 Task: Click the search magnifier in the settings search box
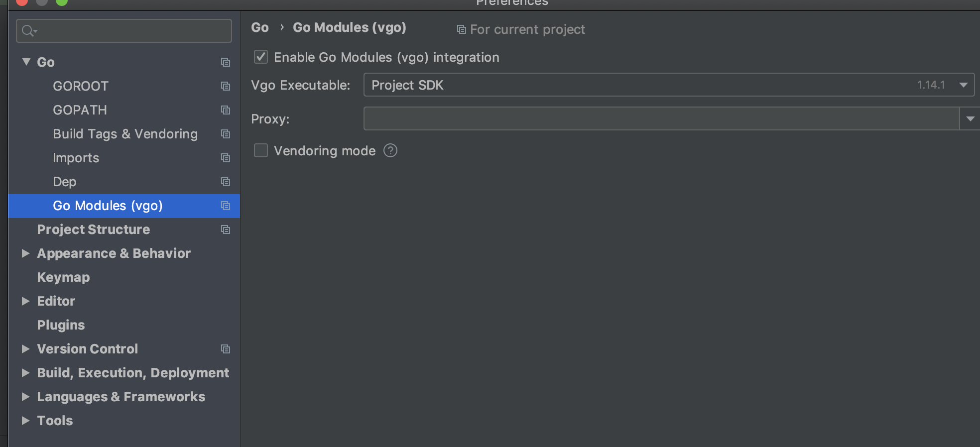pos(28,30)
